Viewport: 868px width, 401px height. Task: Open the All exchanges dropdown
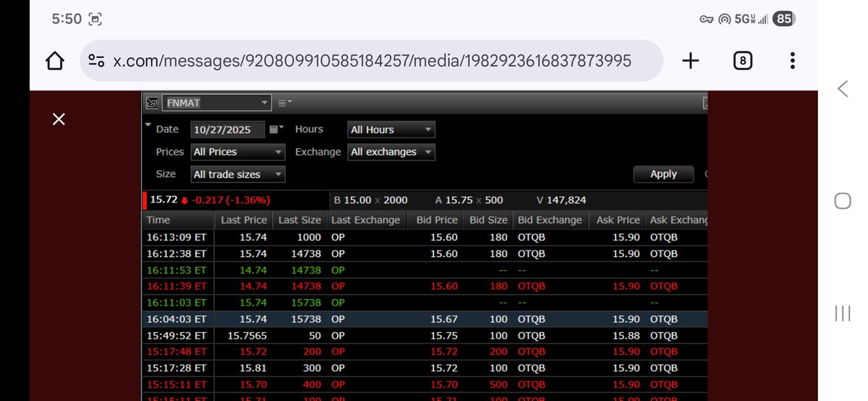[391, 152]
